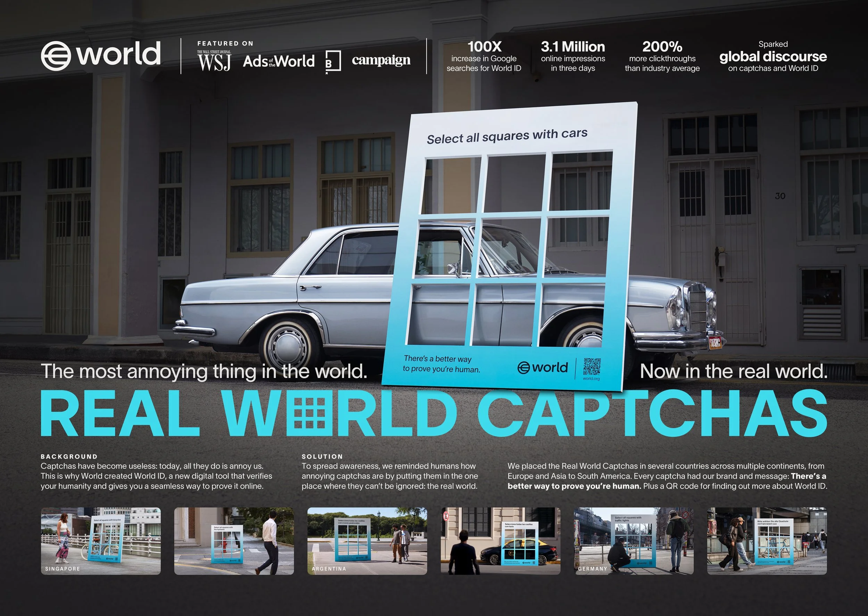Open the Argentina crosswalk captcha thumbnail
This screenshot has width=868, height=616.
point(367,541)
